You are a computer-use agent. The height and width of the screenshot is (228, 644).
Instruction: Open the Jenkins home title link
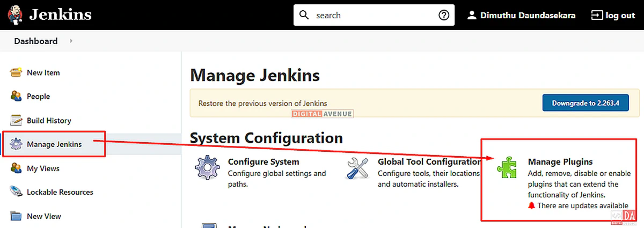point(60,14)
